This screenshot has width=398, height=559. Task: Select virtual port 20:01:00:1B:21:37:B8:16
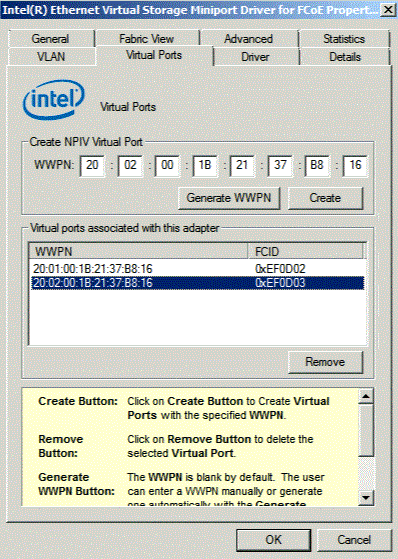click(197, 268)
